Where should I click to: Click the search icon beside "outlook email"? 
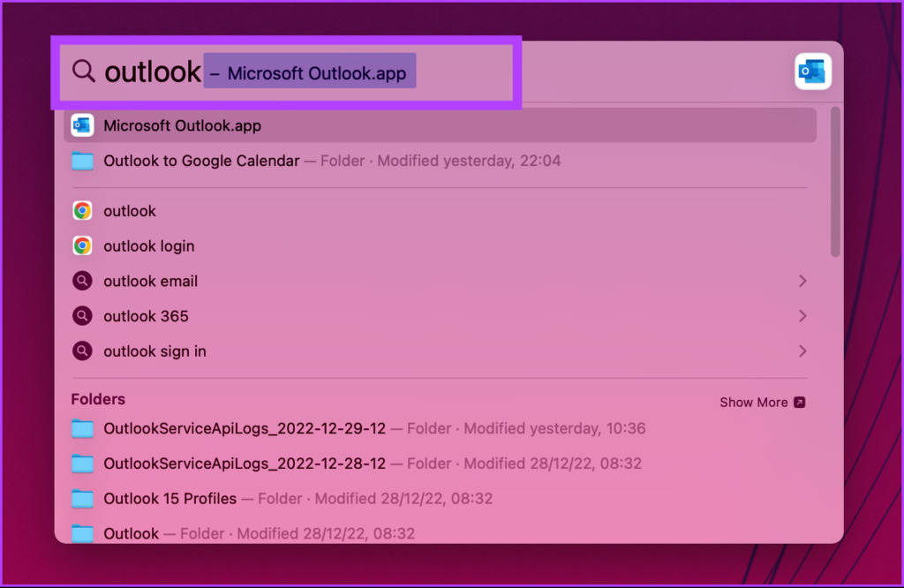click(x=82, y=282)
